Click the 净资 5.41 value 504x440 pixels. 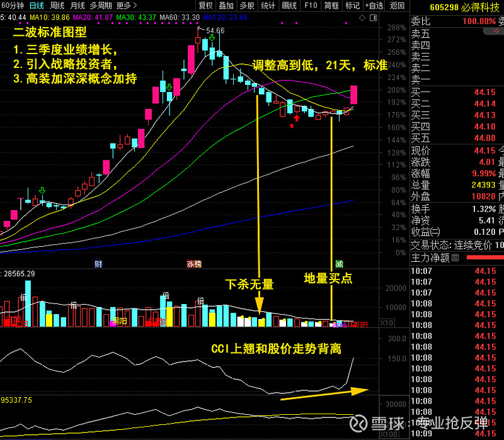(487, 220)
